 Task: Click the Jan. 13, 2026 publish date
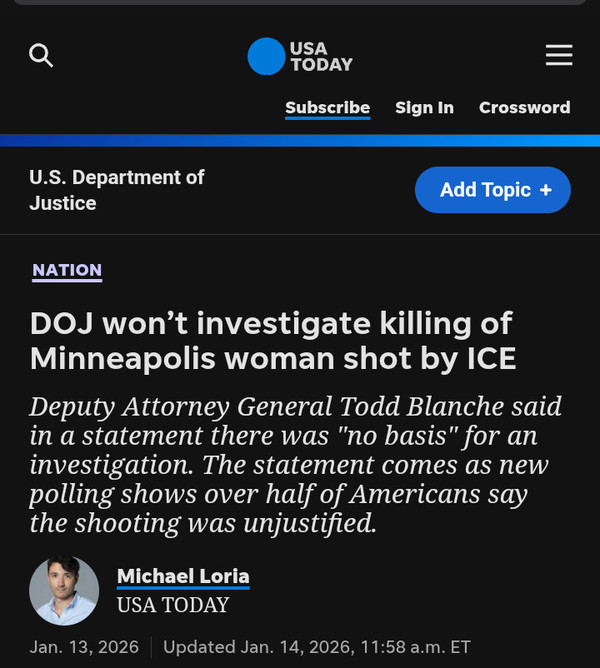86,647
